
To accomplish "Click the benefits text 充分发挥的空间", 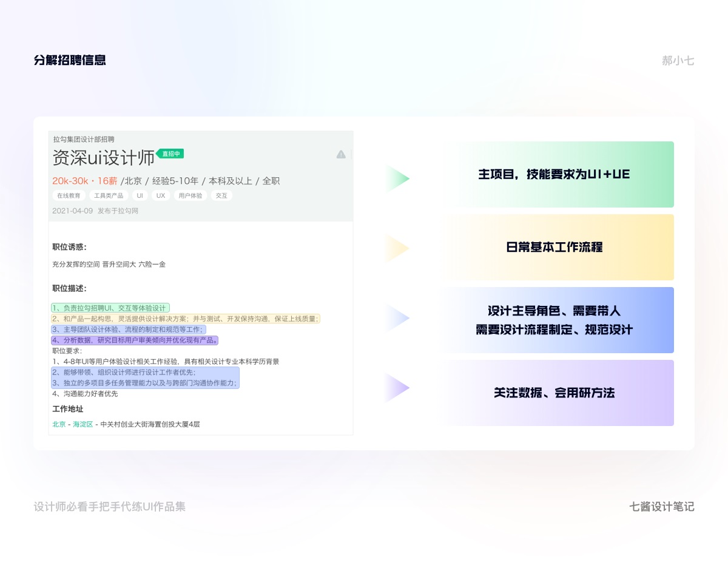I will 76,264.
